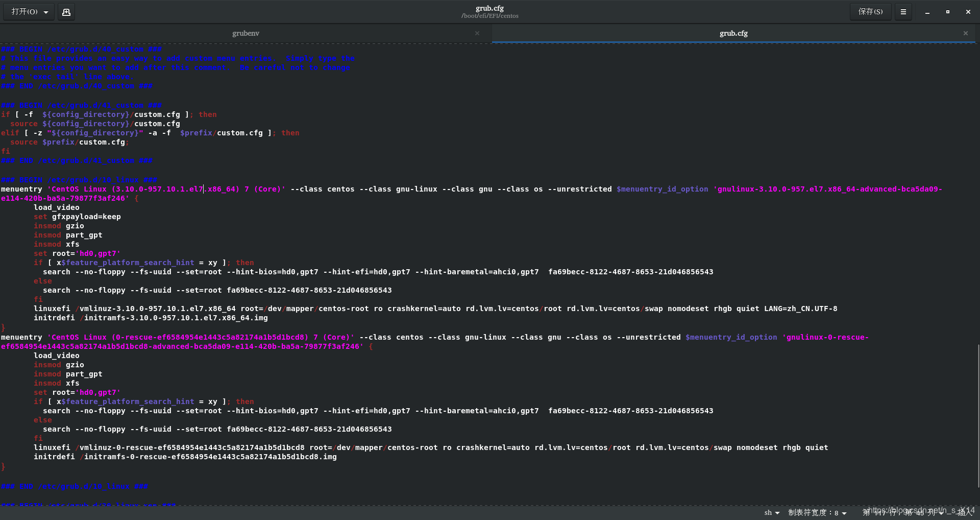Click the 'linuxefi /vmlinuz-3.10.0-957.10.1.el7.x86_64' line
This screenshot has height=520, width=980.
435,309
